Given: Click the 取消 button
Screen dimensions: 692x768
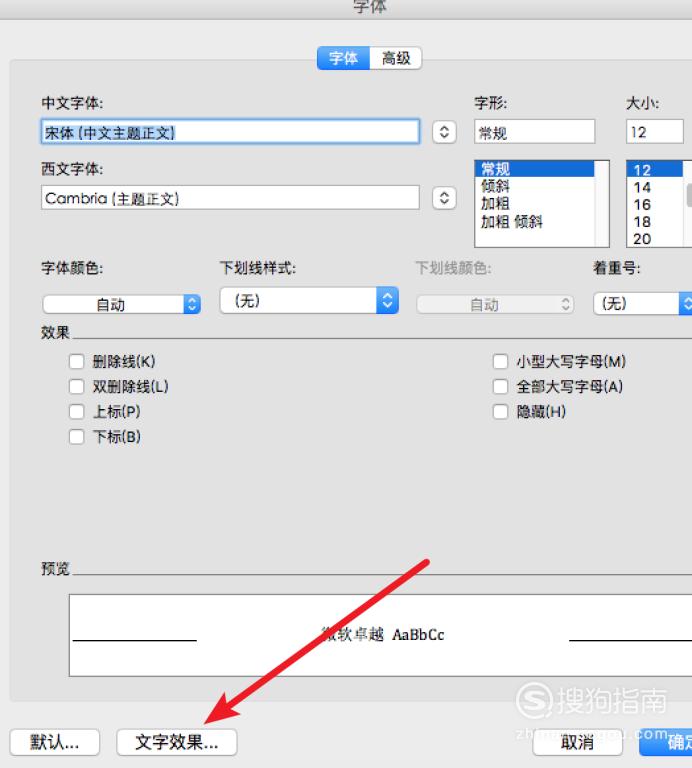Looking at the screenshot, I should pos(577,742).
